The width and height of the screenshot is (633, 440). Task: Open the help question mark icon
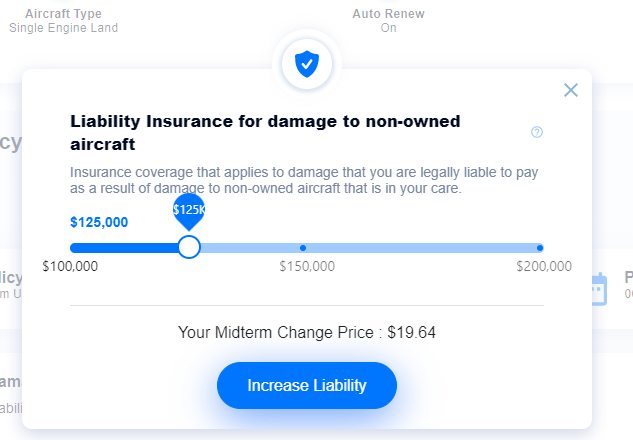(537, 132)
